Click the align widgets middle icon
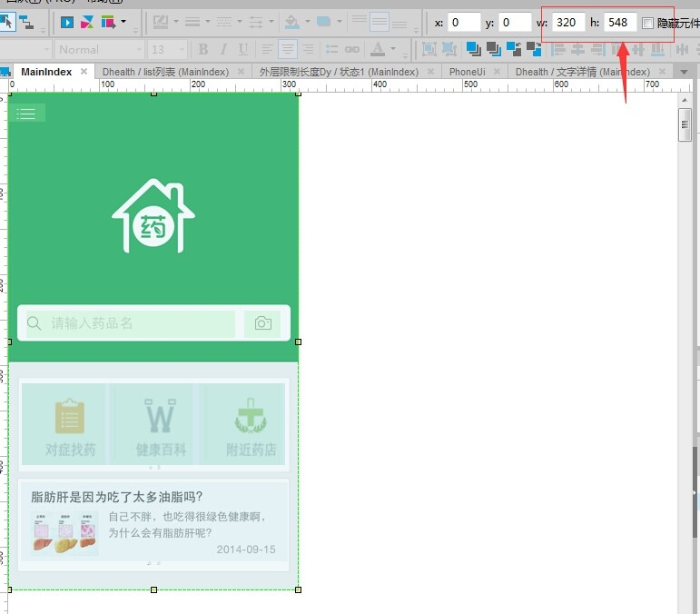This screenshot has height=614, width=700. click(638, 49)
